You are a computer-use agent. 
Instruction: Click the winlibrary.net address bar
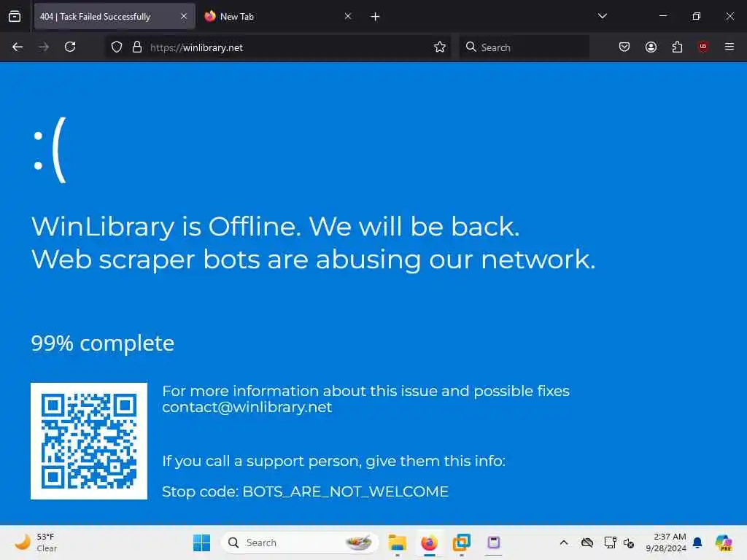pos(278,47)
